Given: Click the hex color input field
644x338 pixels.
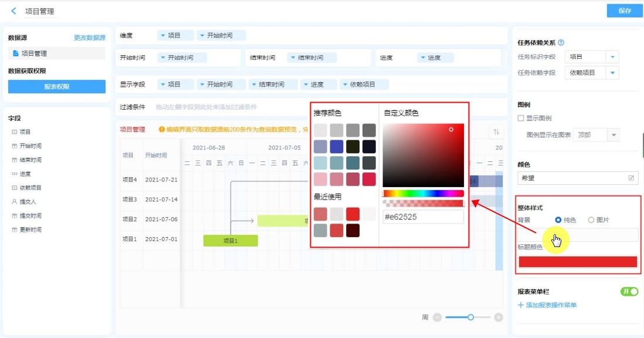Looking at the screenshot, I should coord(423,217).
